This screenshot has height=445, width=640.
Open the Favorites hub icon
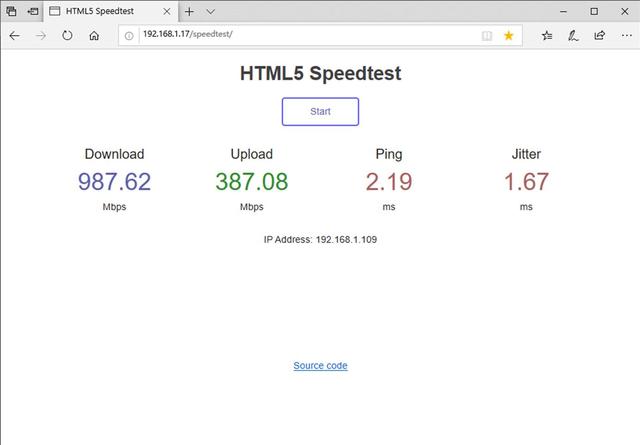[547, 35]
